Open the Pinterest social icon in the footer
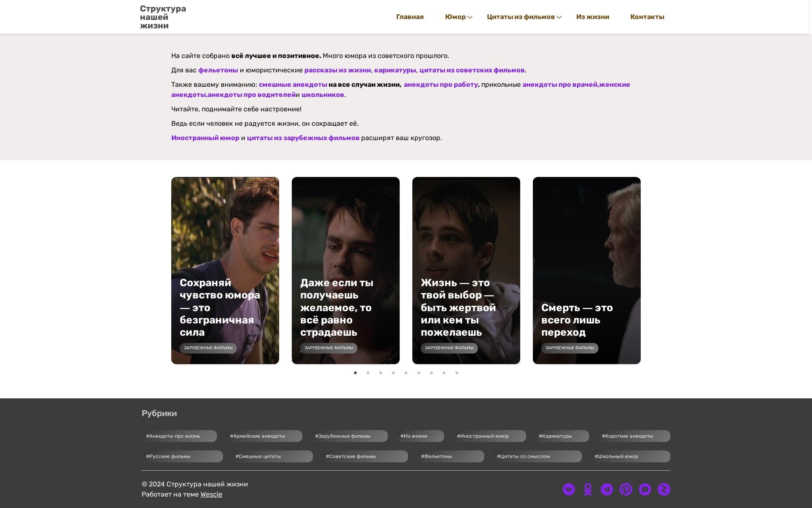The image size is (812, 508). pyautogui.click(x=626, y=489)
